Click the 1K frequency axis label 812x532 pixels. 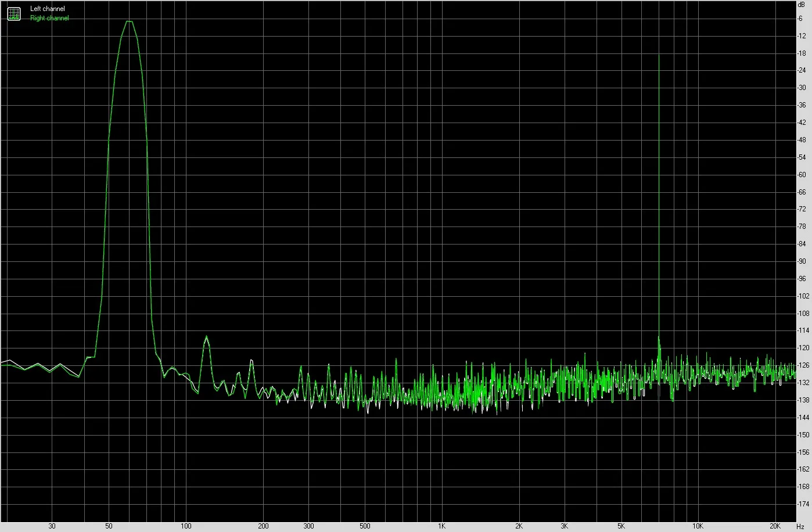click(x=441, y=526)
